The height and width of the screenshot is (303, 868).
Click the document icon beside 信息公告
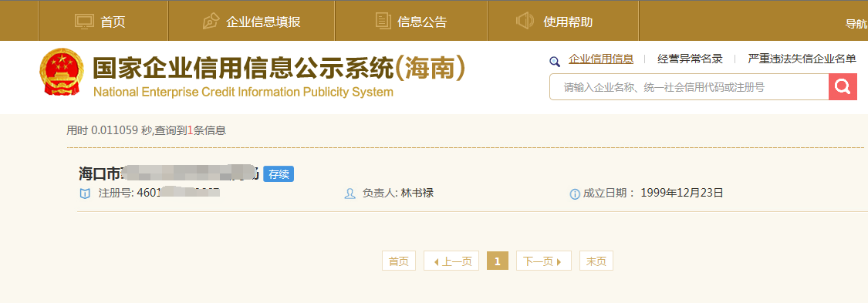[x=383, y=21]
